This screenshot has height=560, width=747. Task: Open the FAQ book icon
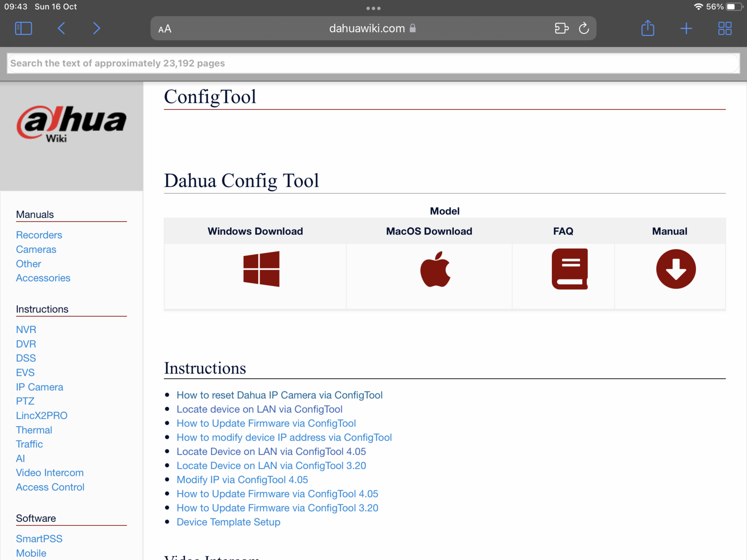pos(570,269)
